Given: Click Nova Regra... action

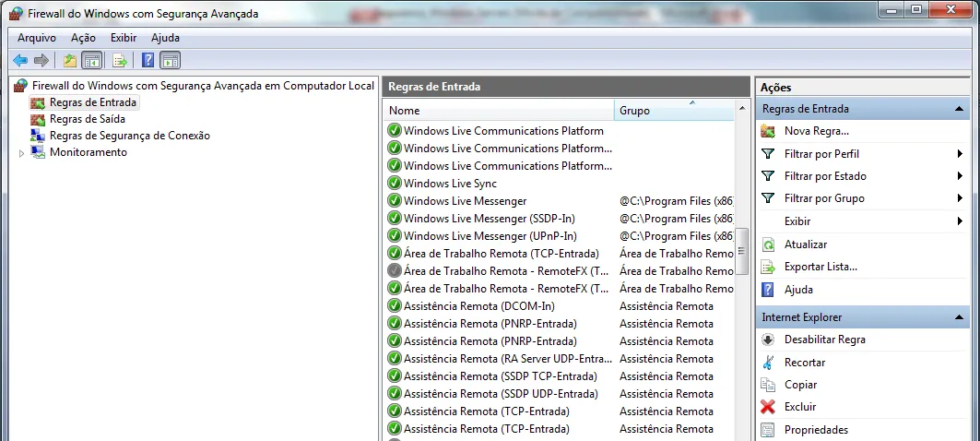Looking at the screenshot, I should [816, 131].
